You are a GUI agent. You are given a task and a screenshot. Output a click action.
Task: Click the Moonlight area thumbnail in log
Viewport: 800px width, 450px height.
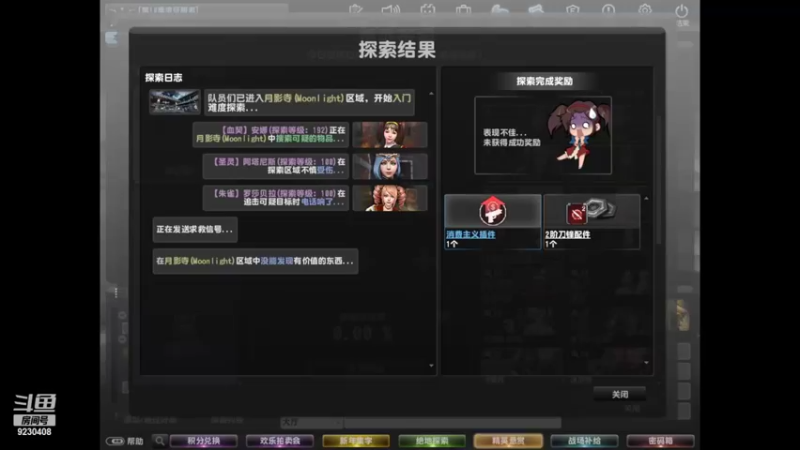tap(174, 102)
